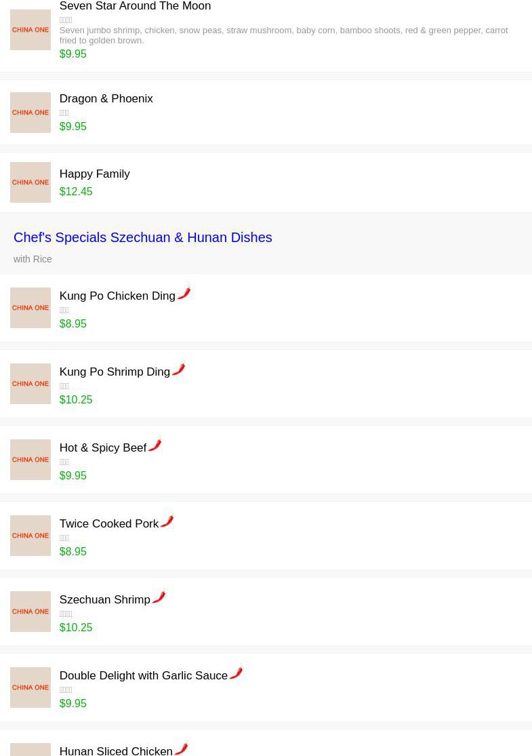Click the chili pepper icon beside Hot & Spicy Beef
The image size is (532, 756).
click(x=155, y=445)
